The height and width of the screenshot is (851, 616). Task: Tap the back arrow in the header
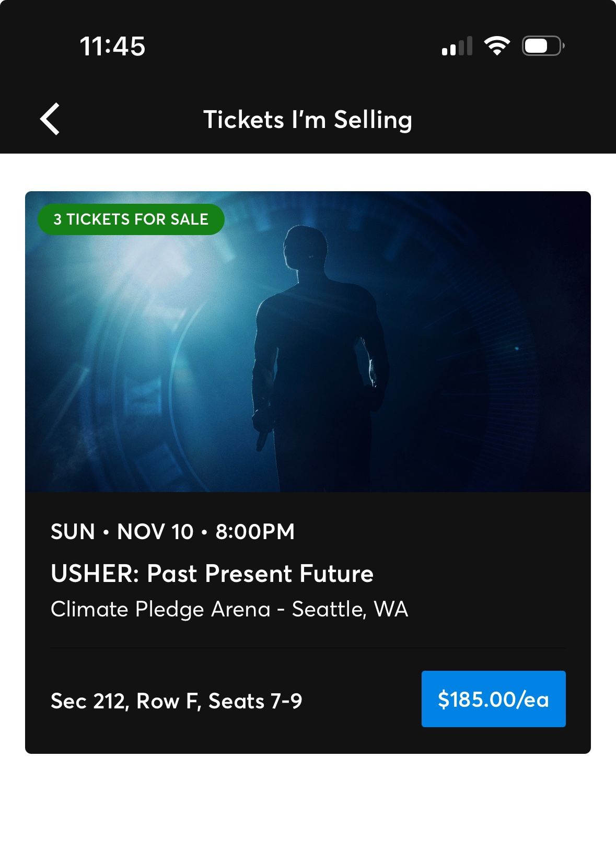[50, 119]
